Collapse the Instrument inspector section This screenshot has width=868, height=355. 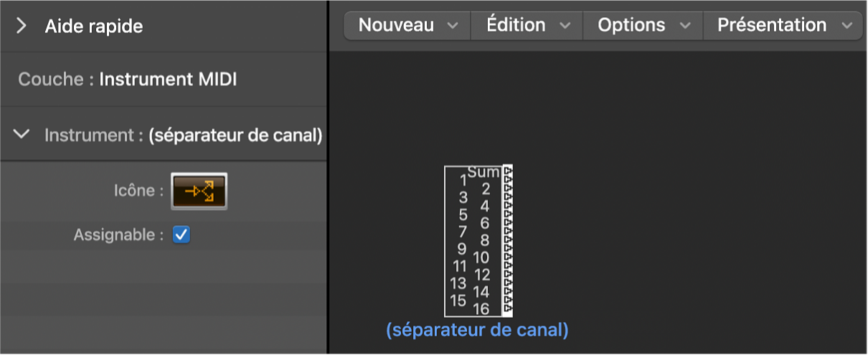click(22, 134)
